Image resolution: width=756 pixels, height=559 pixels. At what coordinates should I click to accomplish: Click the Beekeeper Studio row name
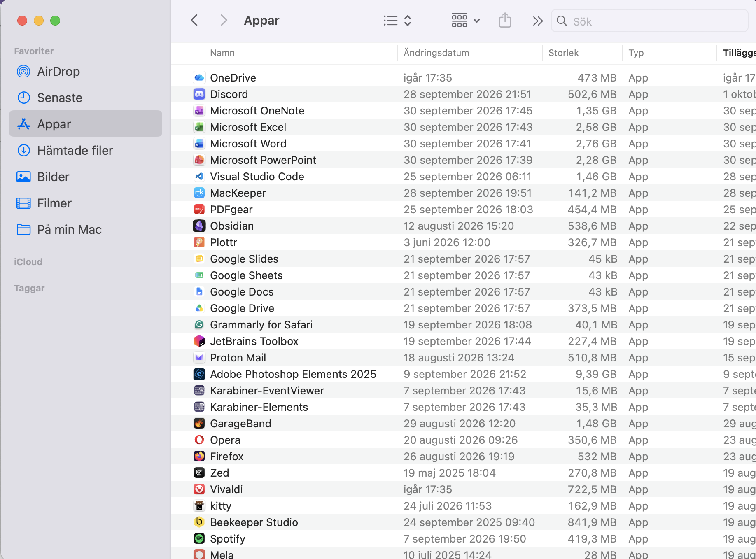(254, 522)
